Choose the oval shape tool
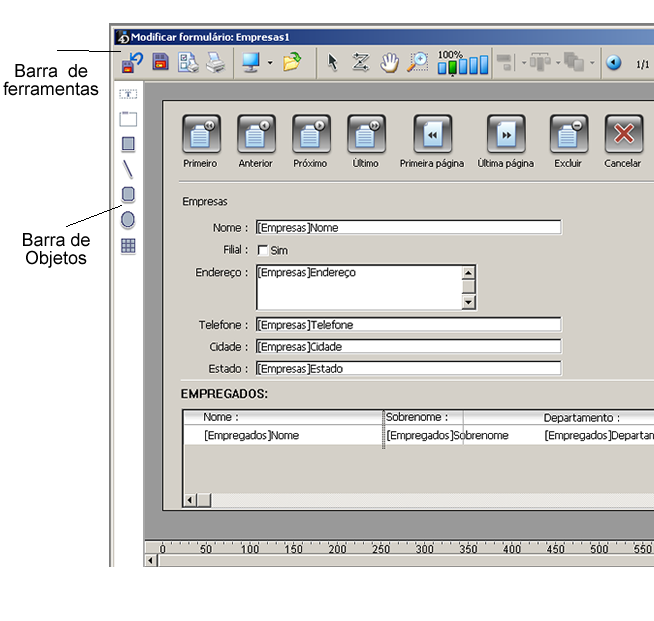This screenshot has width=654, height=621. (x=128, y=219)
